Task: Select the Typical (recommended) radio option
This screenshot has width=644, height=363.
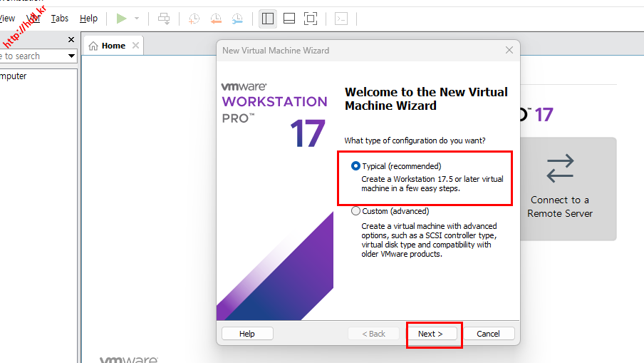Action: (355, 166)
